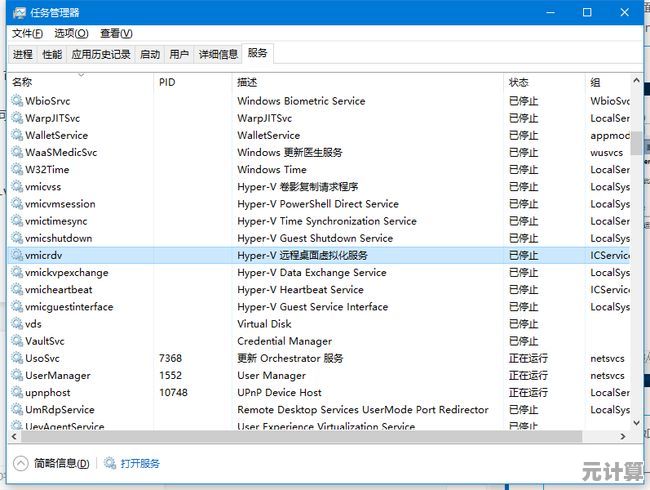Image resolution: width=650 pixels, height=490 pixels.
Task: Click the gear icon beside WbioSrvc
Action: pos(16,101)
